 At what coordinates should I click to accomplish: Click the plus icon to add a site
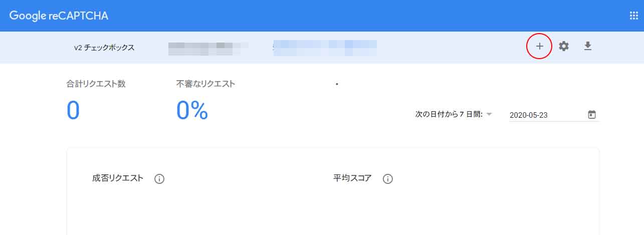[539, 47]
